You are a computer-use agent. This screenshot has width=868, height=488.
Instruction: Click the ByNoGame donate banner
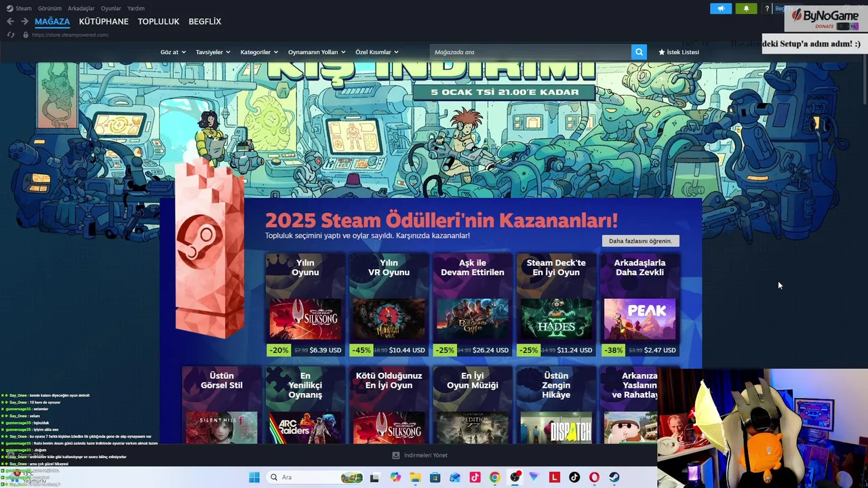[826, 19]
